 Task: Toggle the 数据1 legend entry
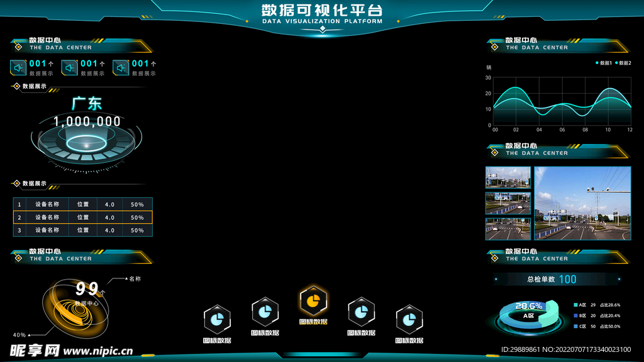pos(604,63)
